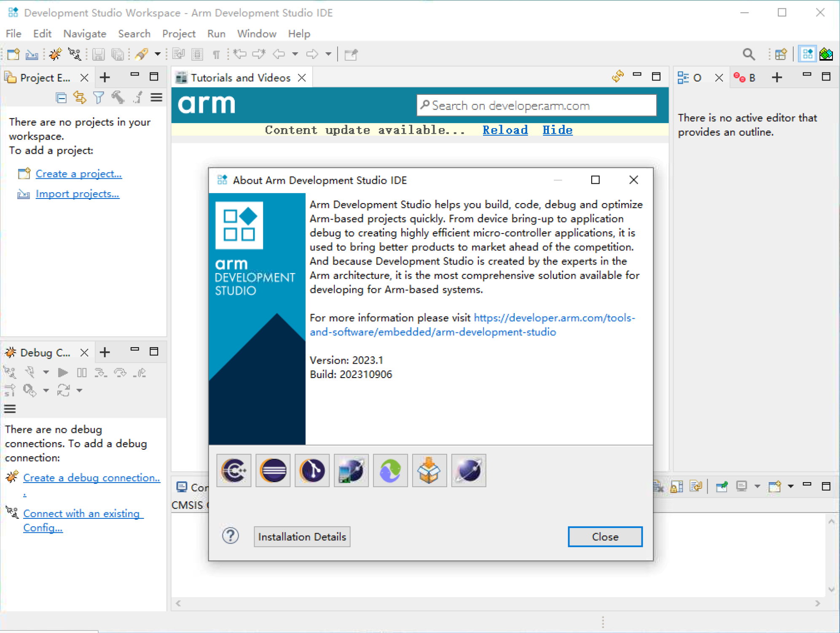Click the hammer build icon in Project Explorer
The image size is (840, 633).
pos(118,98)
